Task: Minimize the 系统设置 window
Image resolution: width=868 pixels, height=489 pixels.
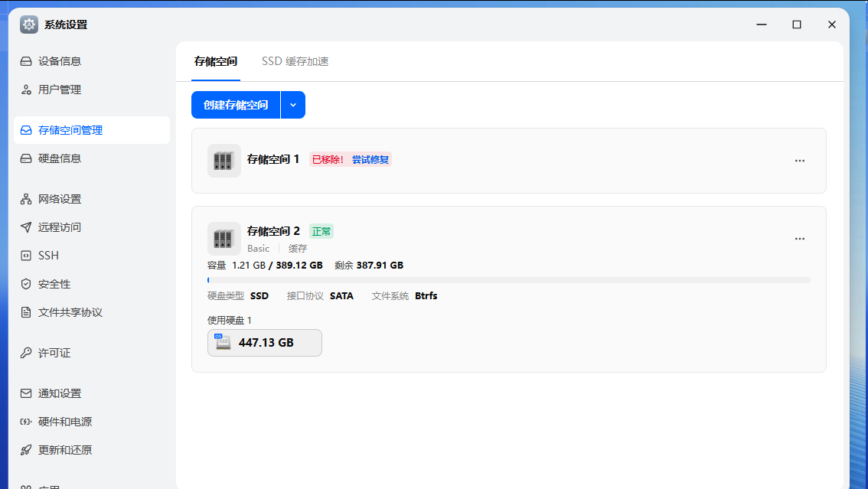Action: (x=762, y=24)
